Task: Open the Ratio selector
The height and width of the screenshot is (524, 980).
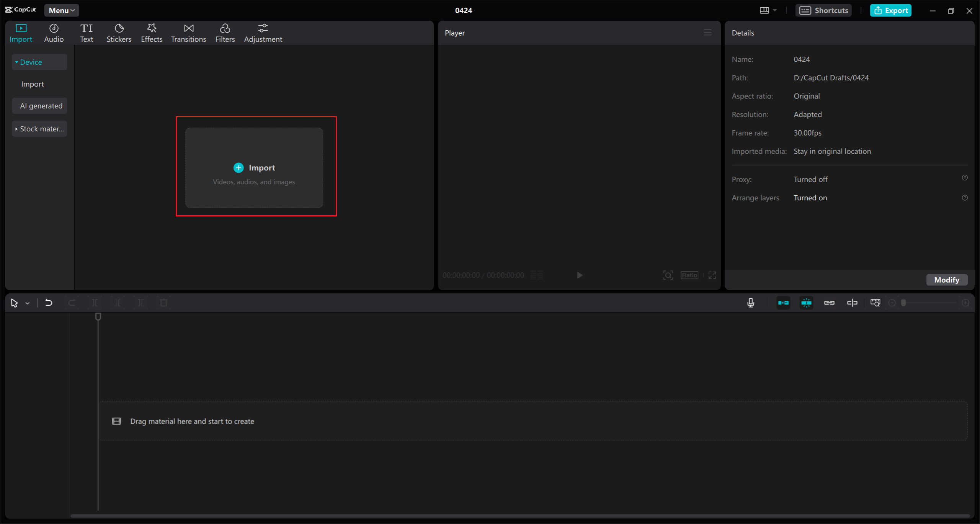Action: click(x=689, y=275)
